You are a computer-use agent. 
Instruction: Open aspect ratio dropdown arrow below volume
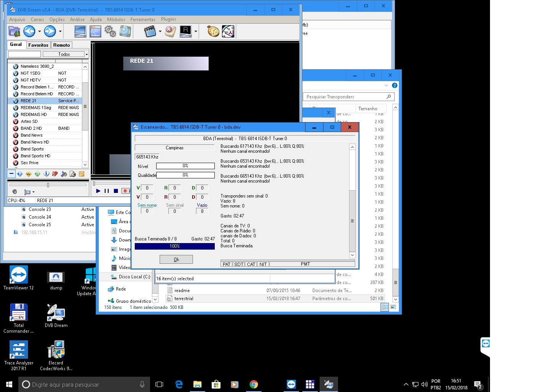pos(33,192)
